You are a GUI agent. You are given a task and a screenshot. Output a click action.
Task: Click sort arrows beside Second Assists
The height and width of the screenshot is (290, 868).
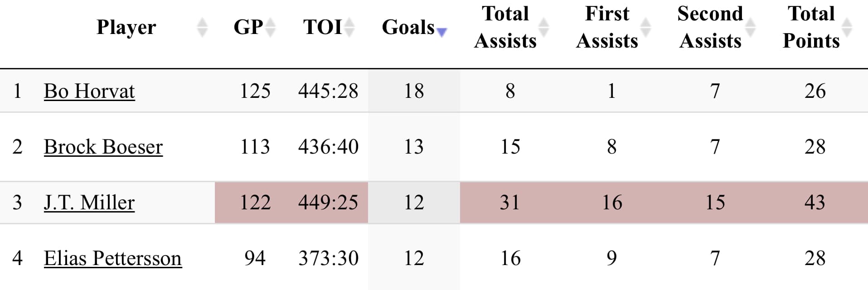[x=751, y=28]
